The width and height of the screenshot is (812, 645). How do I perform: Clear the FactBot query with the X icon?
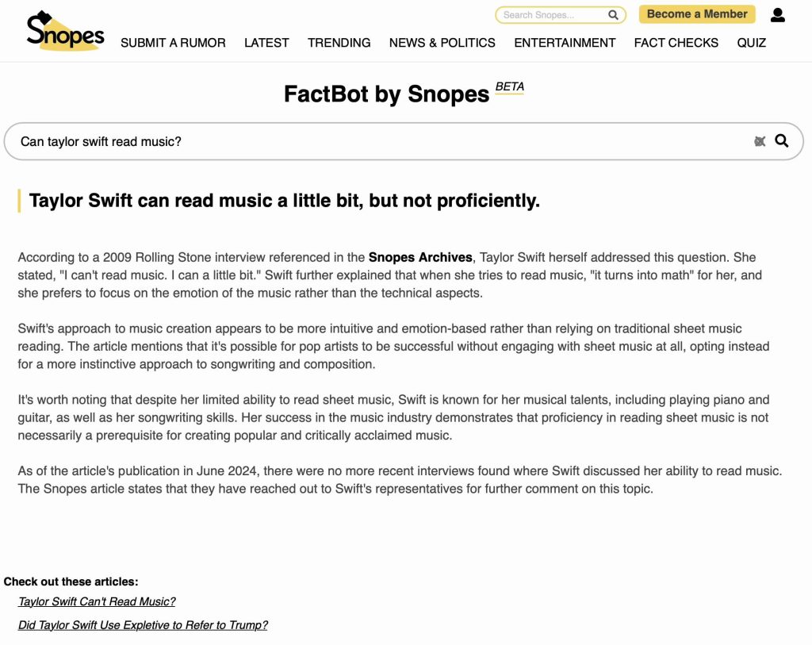pyautogui.click(x=760, y=141)
